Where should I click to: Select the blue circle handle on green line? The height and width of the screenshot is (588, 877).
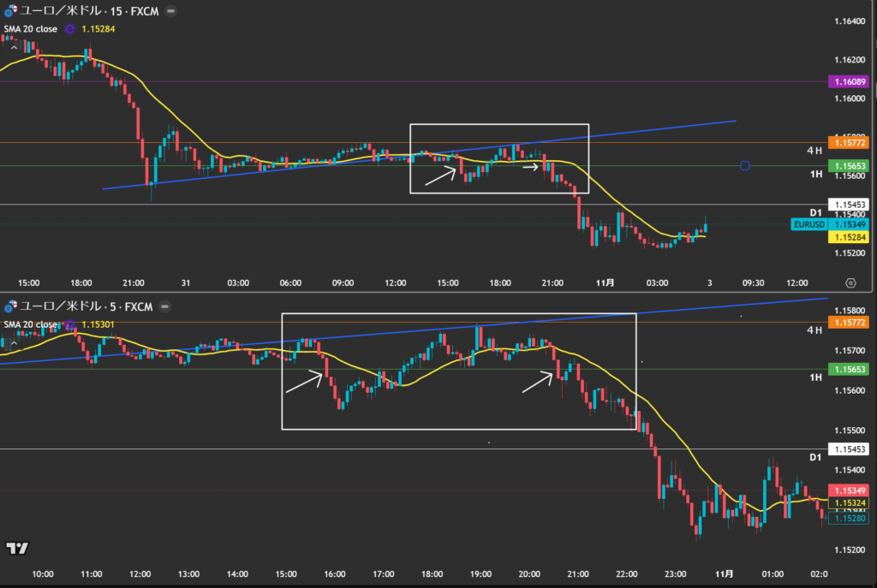(x=744, y=166)
